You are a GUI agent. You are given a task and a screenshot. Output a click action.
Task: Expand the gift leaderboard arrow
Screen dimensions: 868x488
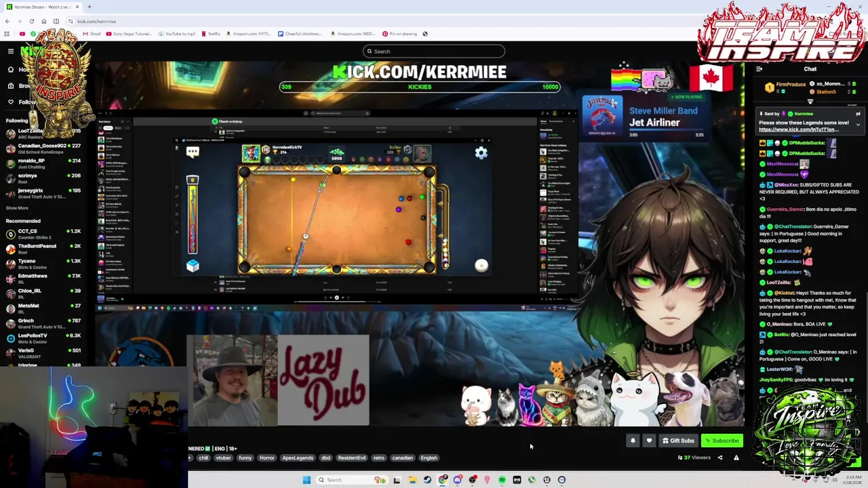tap(810, 102)
